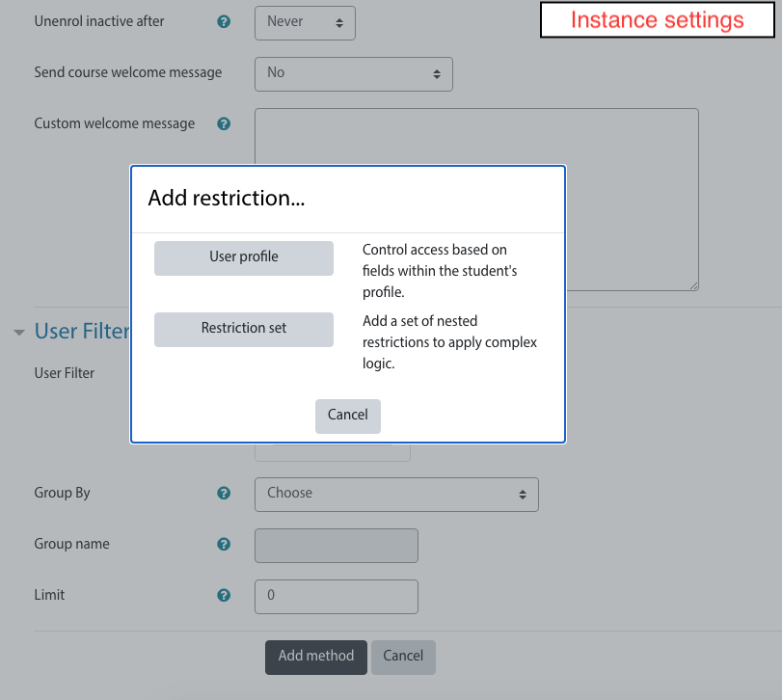The height and width of the screenshot is (700, 782).
Task: Open help for Unenrol inactive after
Action: coord(224,21)
